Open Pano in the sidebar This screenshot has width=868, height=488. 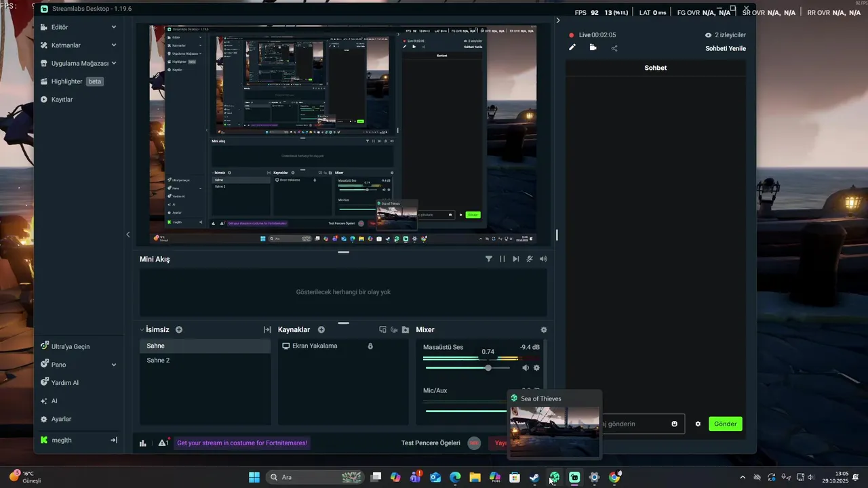pos(60,365)
